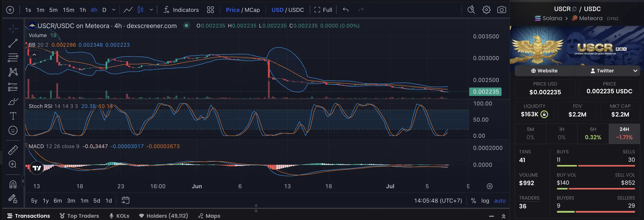Screen dimensions: 644x220
Task: Select the crosshair cursor tool
Action: pos(13,29)
